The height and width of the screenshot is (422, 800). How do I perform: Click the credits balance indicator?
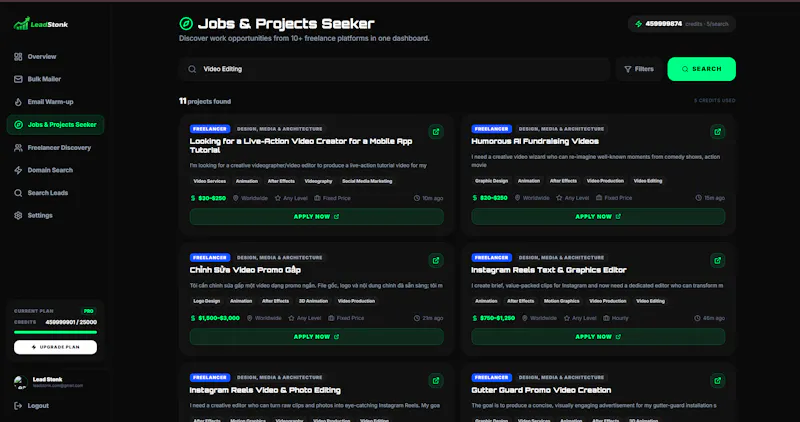coord(682,24)
